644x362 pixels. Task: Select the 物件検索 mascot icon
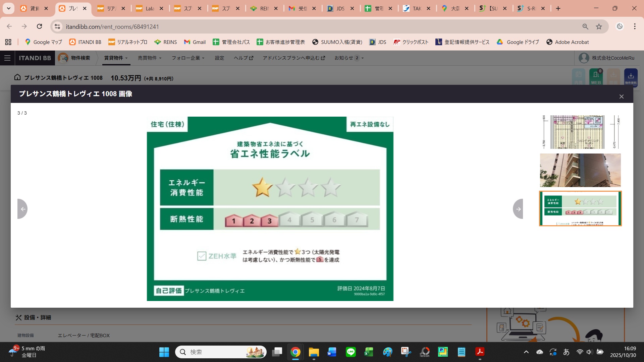point(63,58)
